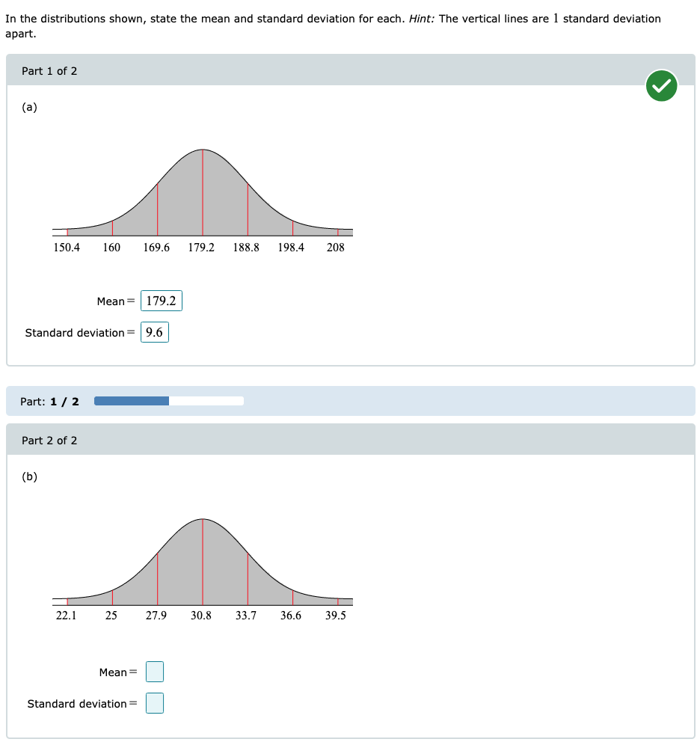Click 'Standard deviation =' label in part (a)
This screenshot has height=742, width=700.
pyautogui.click(x=80, y=333)
